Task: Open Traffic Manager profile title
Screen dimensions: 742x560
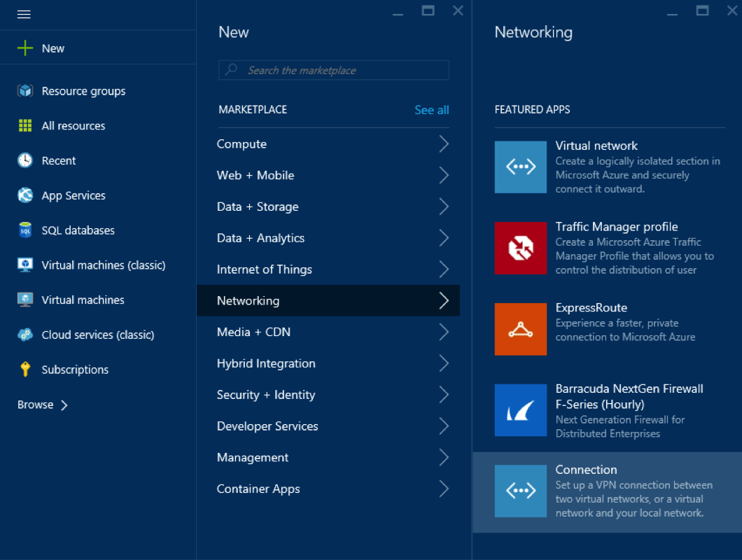Action: pos(617,227)
